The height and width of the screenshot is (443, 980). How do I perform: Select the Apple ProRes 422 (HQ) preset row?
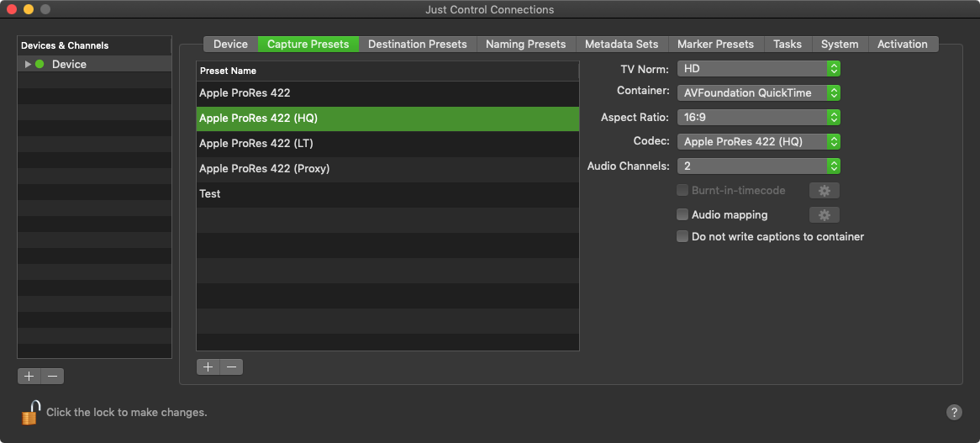pos(387,119)
